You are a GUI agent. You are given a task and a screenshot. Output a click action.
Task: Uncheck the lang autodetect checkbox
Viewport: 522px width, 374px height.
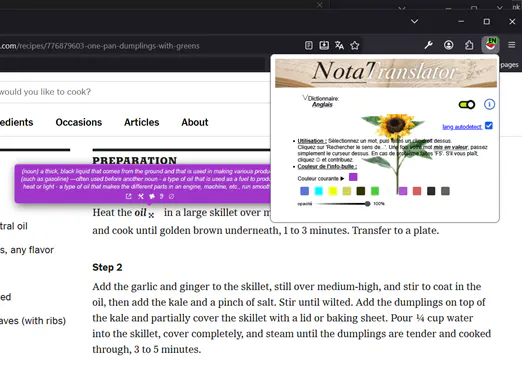pyautogui.click(x=489, y=126)
